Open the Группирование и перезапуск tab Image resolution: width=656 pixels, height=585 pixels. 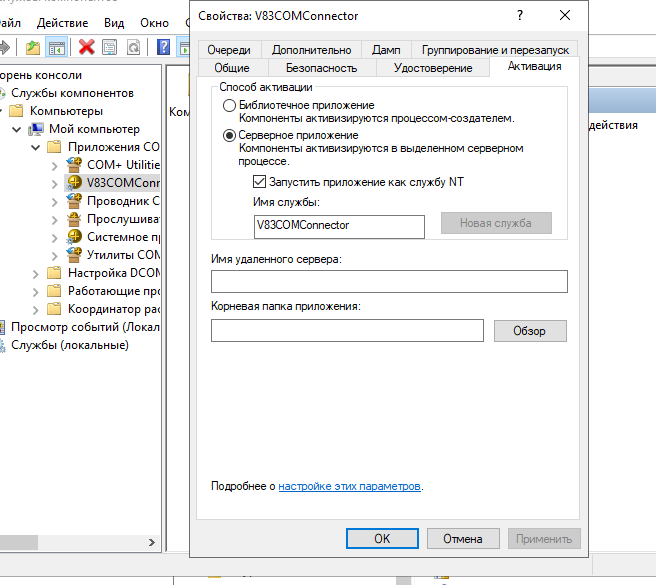(x=495, y=50)
